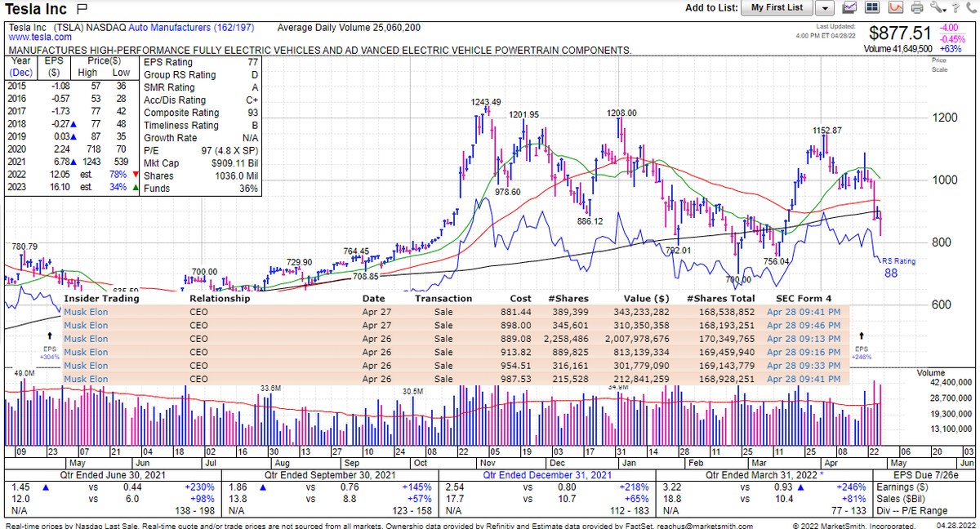
Task: Click the Price Scale label
Action: pyautogui.click(x=939, y=64)
